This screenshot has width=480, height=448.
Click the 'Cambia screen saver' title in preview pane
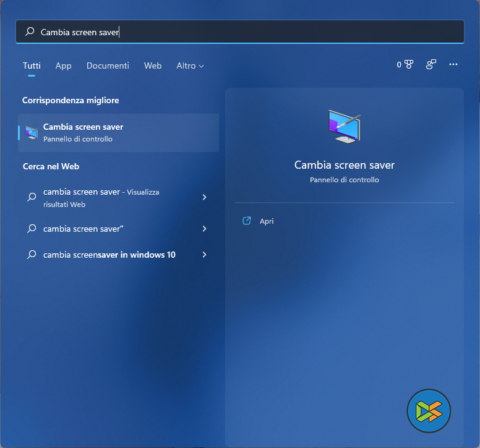[345, 165]
